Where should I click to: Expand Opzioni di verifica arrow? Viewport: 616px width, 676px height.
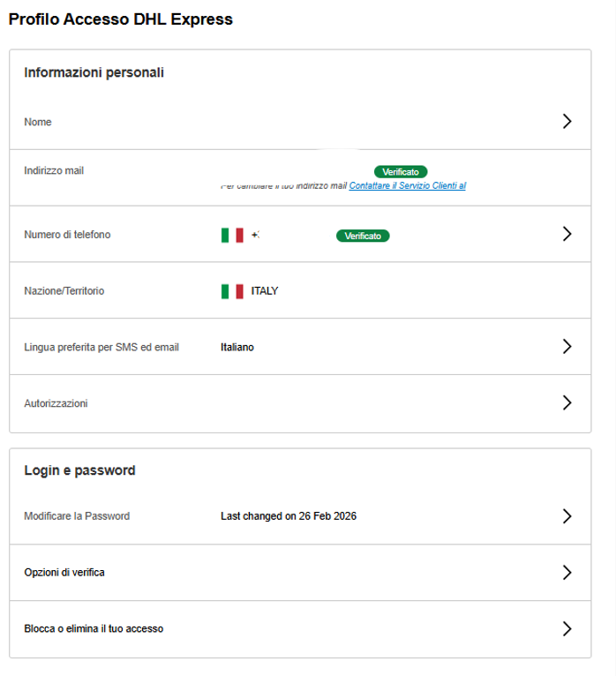(567, 573)
